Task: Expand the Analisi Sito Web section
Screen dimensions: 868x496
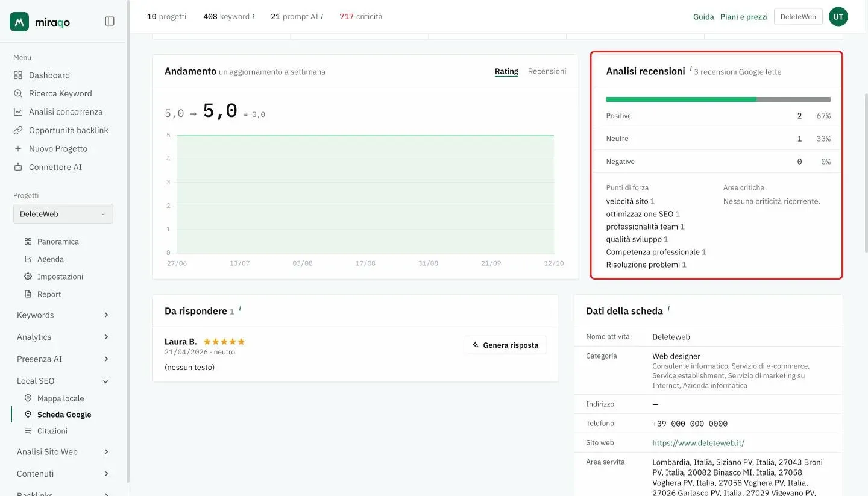Action: click(x=63, y=452)
